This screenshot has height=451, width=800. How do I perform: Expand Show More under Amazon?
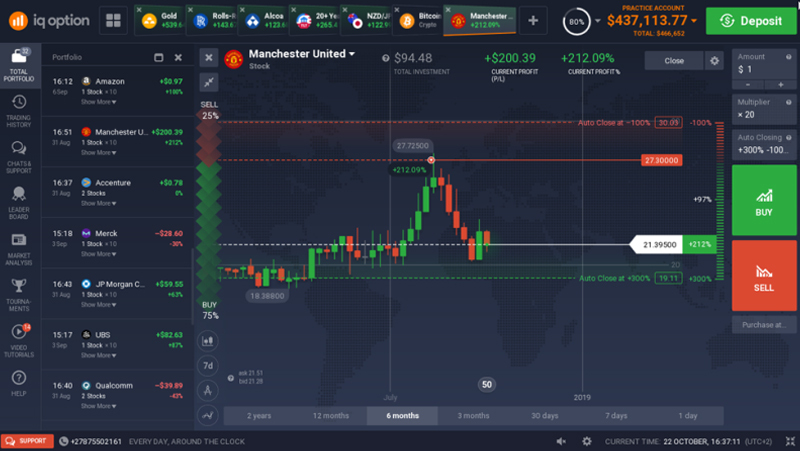(x=98, y=102)
